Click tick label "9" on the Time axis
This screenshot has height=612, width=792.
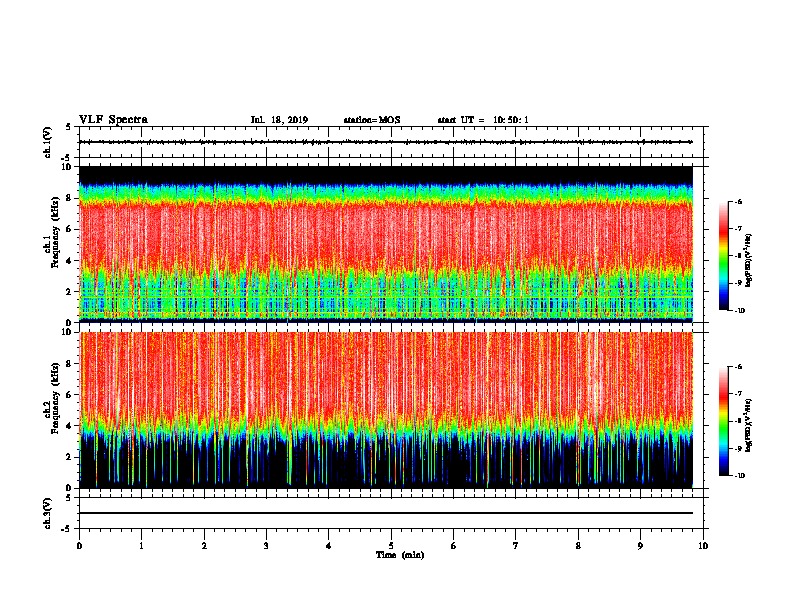click(640, 546)
